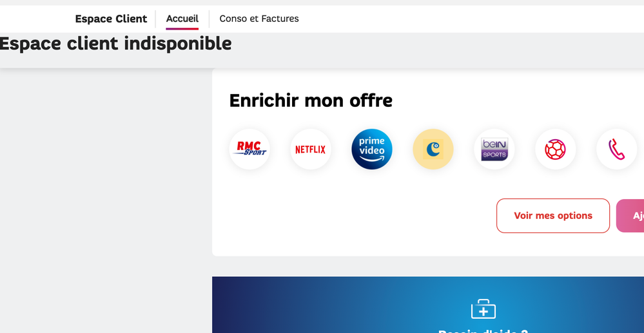Image resolution: width=644 pixels, height=333 pixels.
Task: Click the pink telephone handset icon
Action: pyautogui.click(x=616, y=149)
